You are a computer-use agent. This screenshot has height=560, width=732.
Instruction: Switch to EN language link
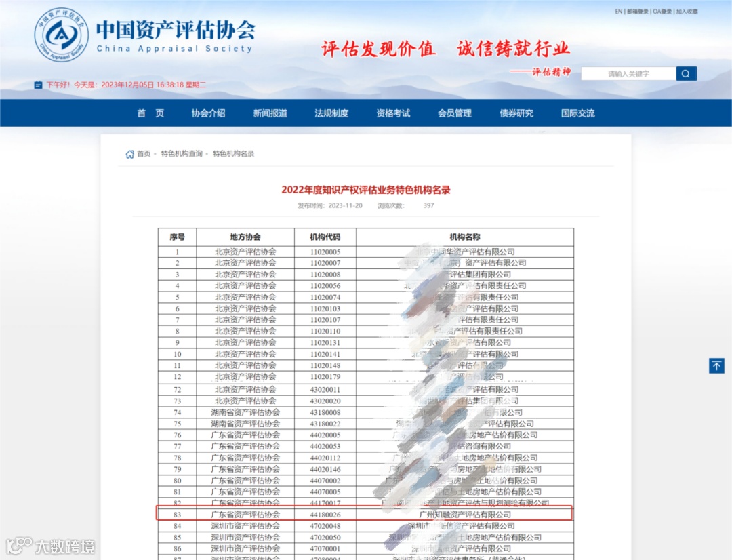pyautogui.click(x=619, y=12)
